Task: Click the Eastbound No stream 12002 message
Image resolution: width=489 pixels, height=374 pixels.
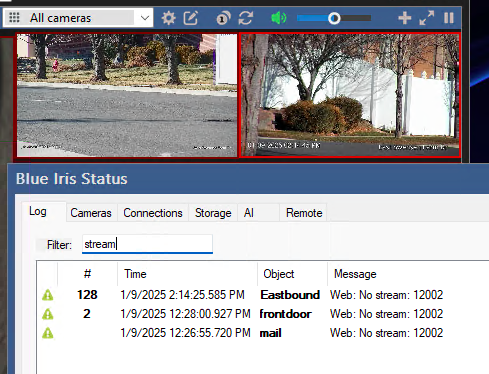Action: [x=386, y=295]
